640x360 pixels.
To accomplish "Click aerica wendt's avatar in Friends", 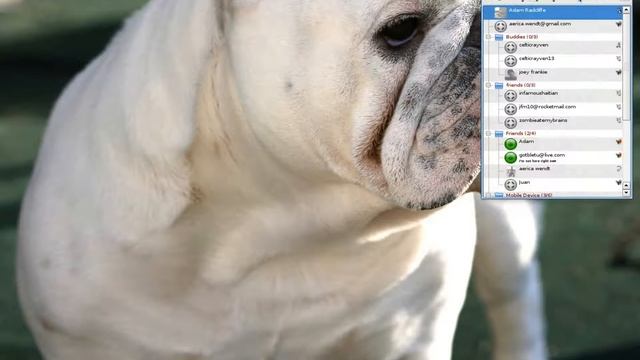I will pyautogui.click(x=510, y=171).
